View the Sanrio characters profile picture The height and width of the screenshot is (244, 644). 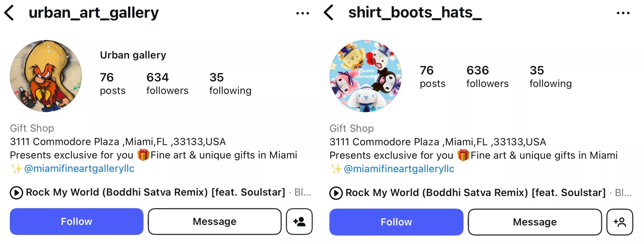365,76
